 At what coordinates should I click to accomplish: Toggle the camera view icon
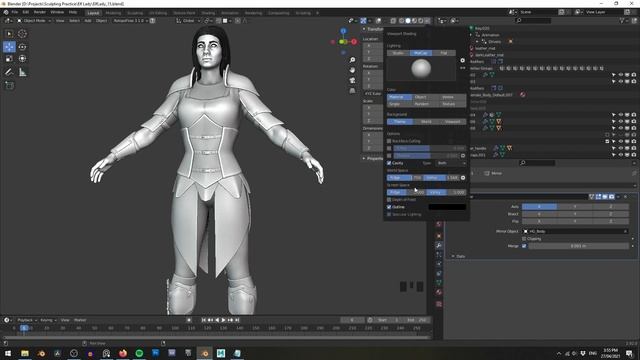(x=352, y=80)
